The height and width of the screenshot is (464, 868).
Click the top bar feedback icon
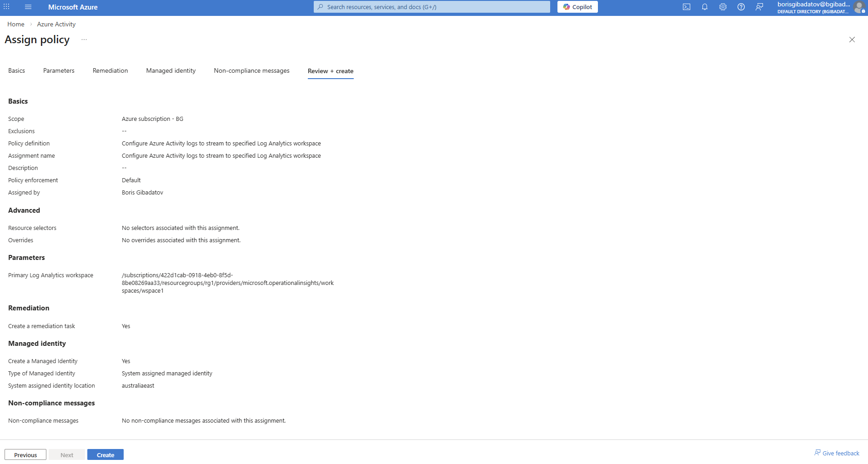point(759,7)
